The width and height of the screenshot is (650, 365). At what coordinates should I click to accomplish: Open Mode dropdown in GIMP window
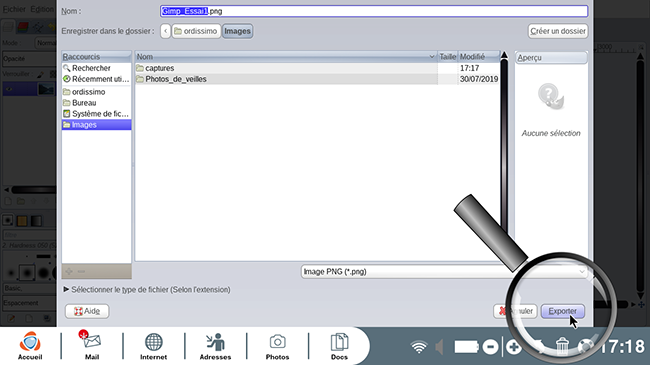pyautogui.click(x=46, y=43)
